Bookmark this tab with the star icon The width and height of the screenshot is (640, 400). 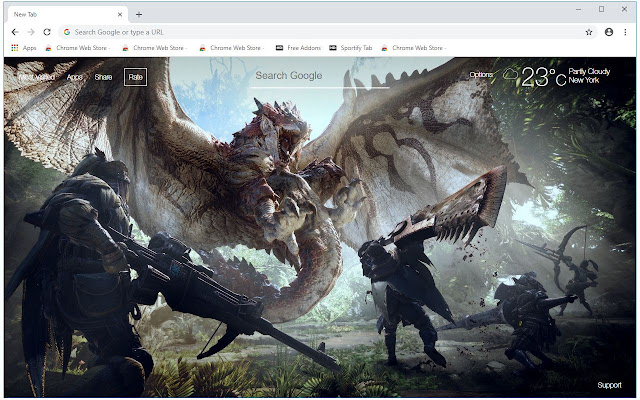pos(589,32)
